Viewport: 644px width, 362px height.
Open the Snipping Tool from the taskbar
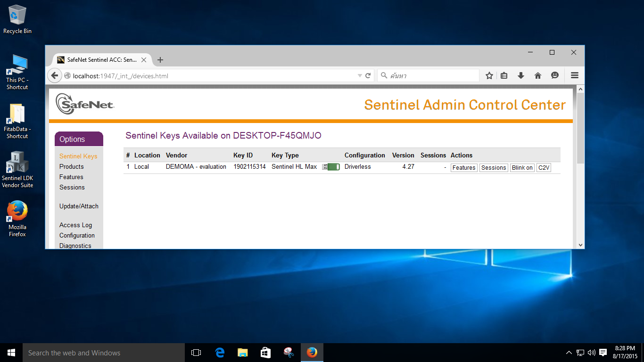[289, 352]
